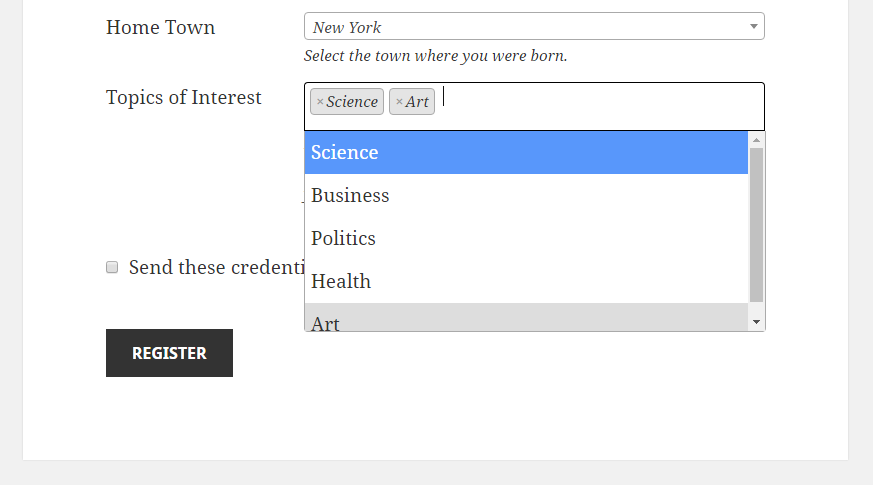Click the Science tag chip label
Viewport: 873px width, 485px height.
pos(352,102)
